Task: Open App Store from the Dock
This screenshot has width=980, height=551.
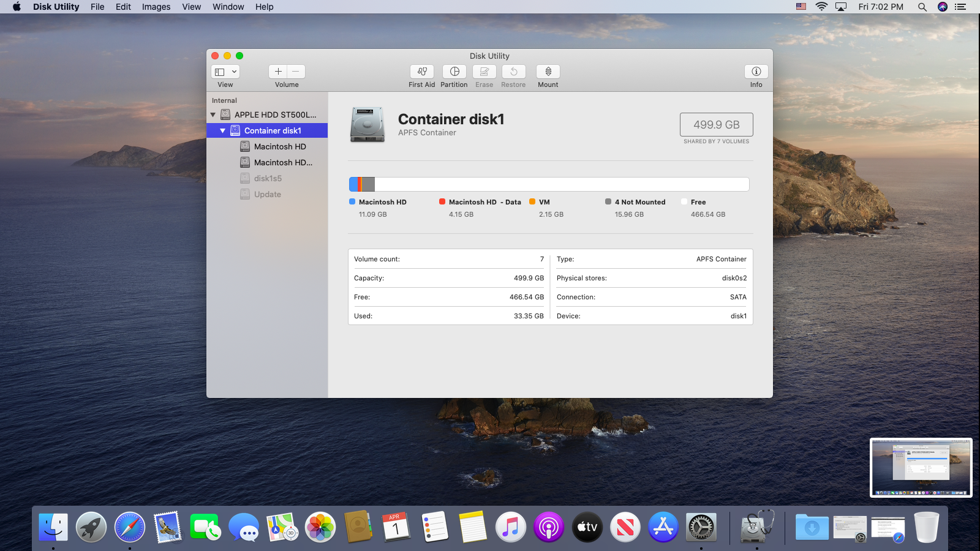Action: coord(663,527)
